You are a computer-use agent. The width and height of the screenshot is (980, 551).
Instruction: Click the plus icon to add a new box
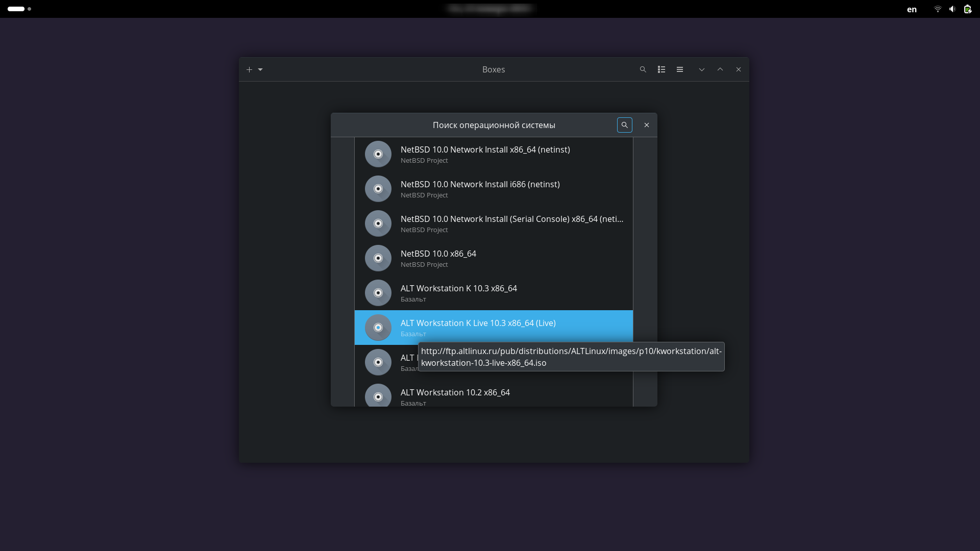click(249, 69)
